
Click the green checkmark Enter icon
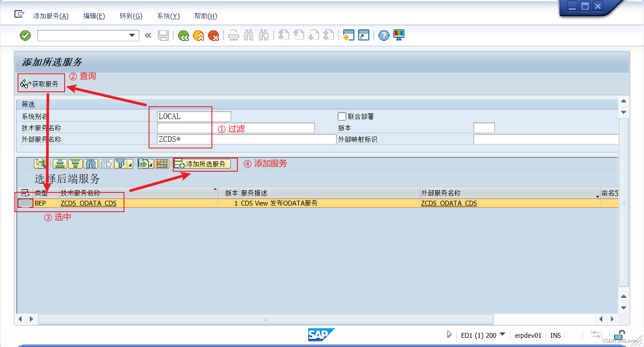[x=25, y=36]
